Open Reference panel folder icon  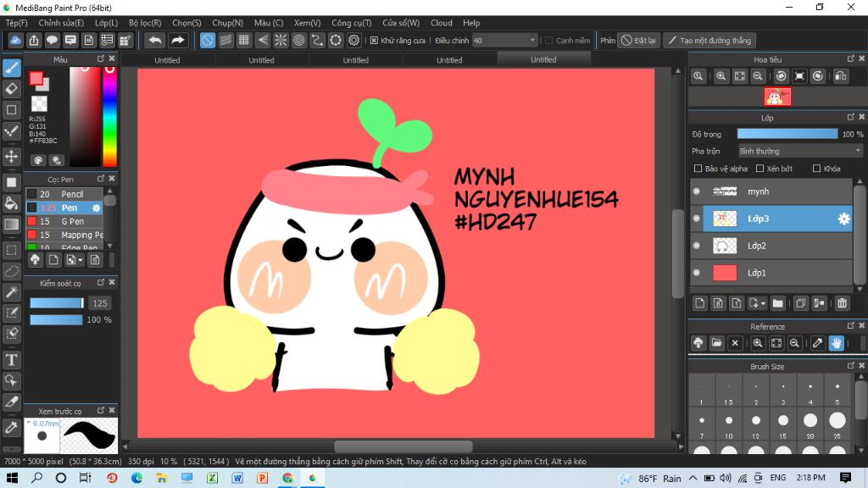pos(716,343)
